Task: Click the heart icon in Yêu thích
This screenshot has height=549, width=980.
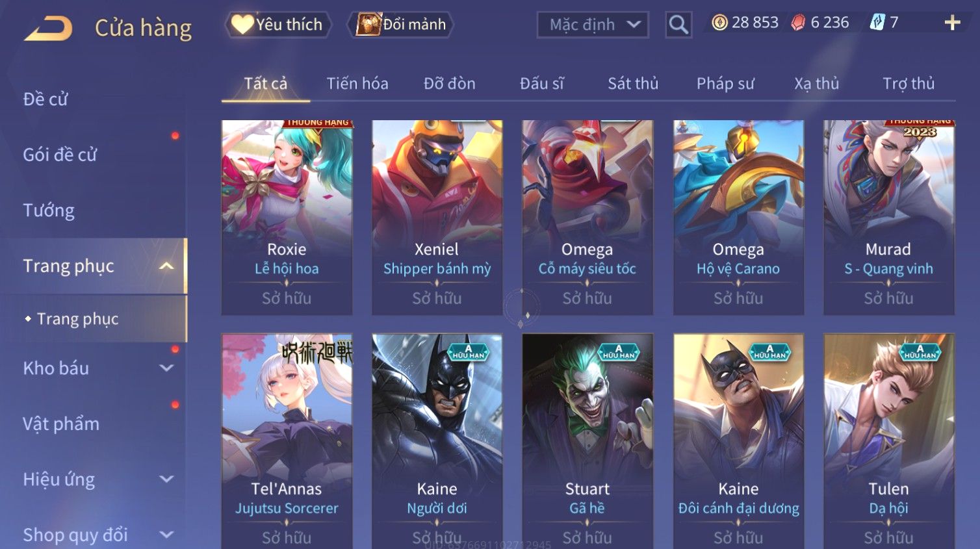Action: 242,24
